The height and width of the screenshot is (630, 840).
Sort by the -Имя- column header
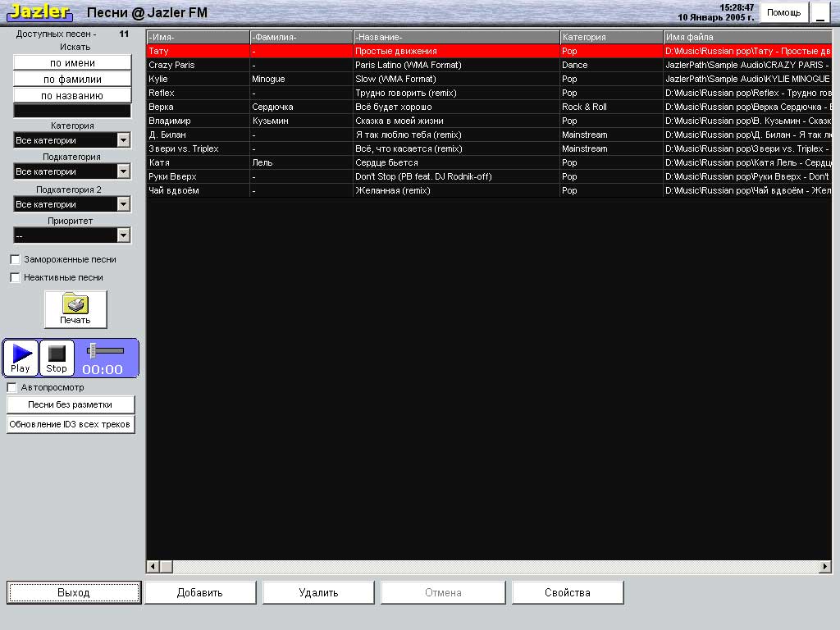tap(199, 37)
